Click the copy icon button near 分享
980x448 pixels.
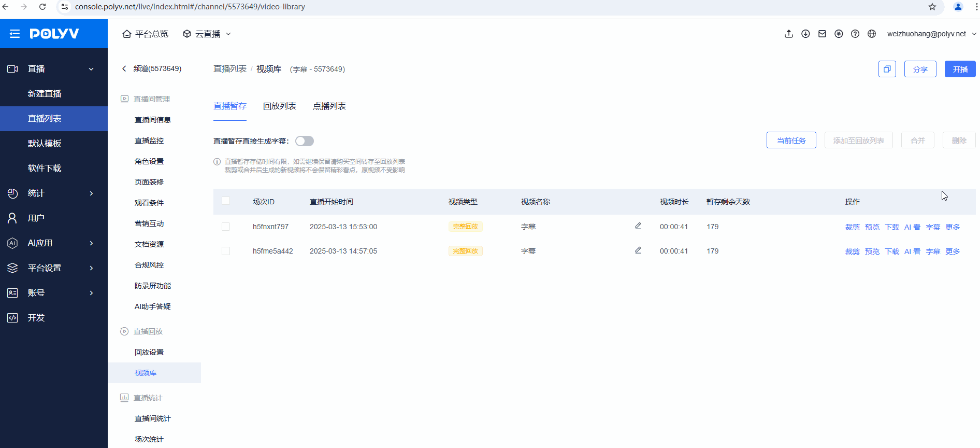pyautogui.click(x=887, y=69)
